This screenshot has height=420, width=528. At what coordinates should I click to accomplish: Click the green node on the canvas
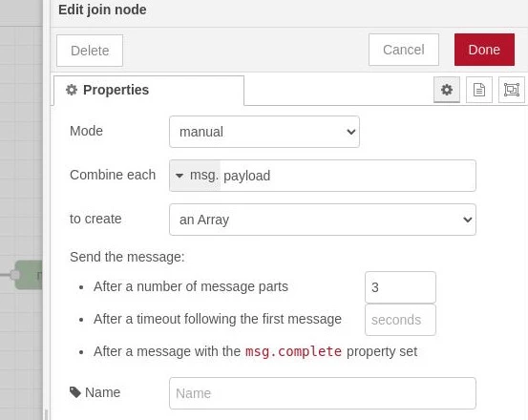pos(29,275)
